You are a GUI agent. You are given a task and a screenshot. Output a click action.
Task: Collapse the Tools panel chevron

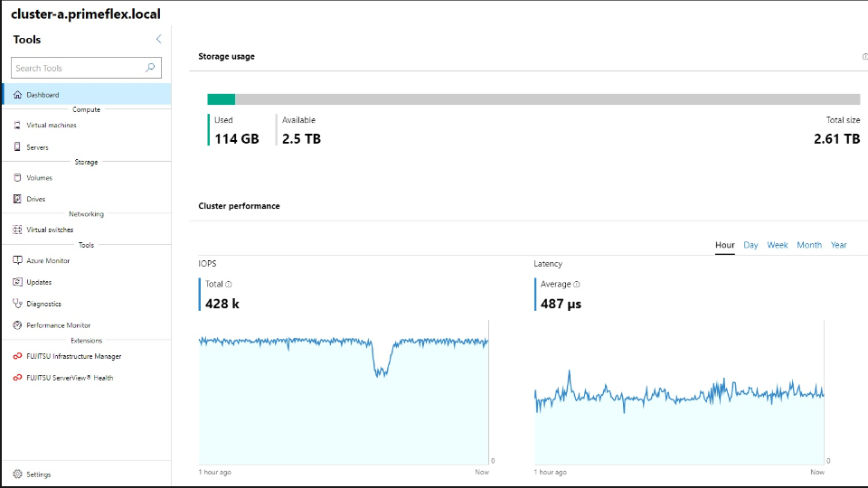(159, 39)
